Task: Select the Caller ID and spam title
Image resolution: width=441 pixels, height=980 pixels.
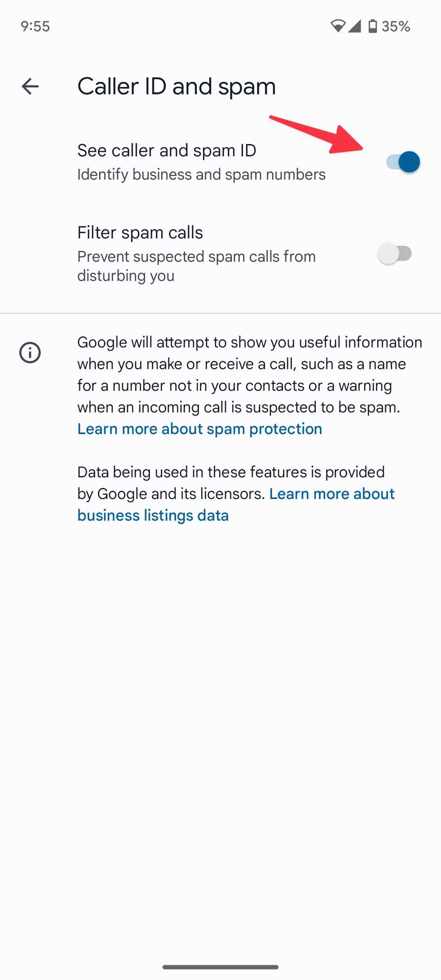Action: (176, 86)
